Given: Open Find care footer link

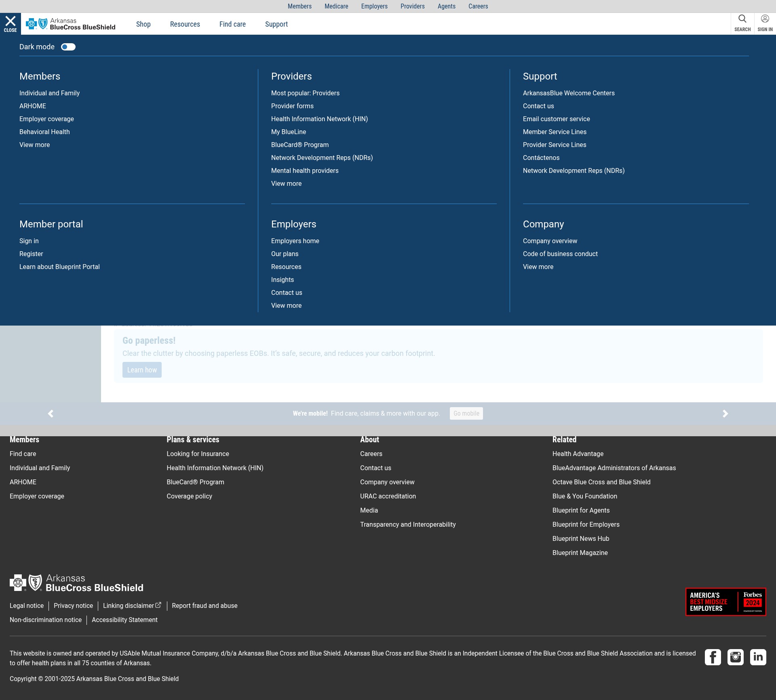Looking at the screenshot, I should [x=23, y=454].
